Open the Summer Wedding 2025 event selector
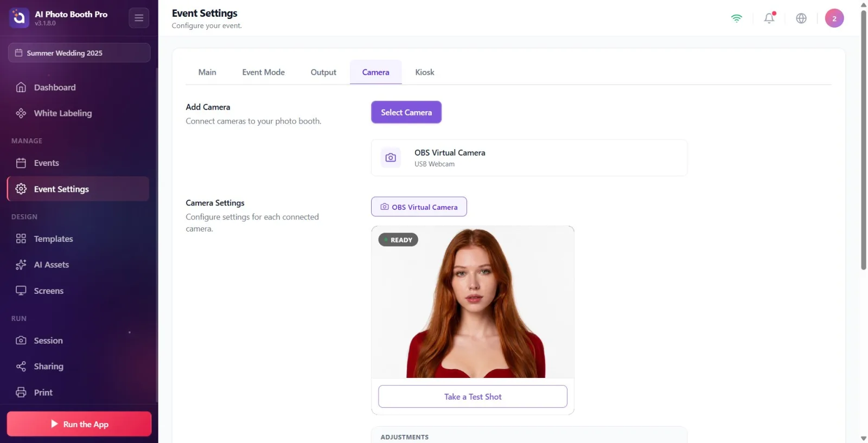 [x=79, y=53]
